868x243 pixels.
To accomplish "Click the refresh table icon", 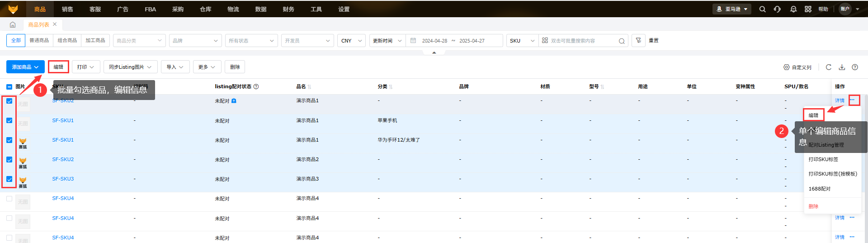I will coord(828,67).
